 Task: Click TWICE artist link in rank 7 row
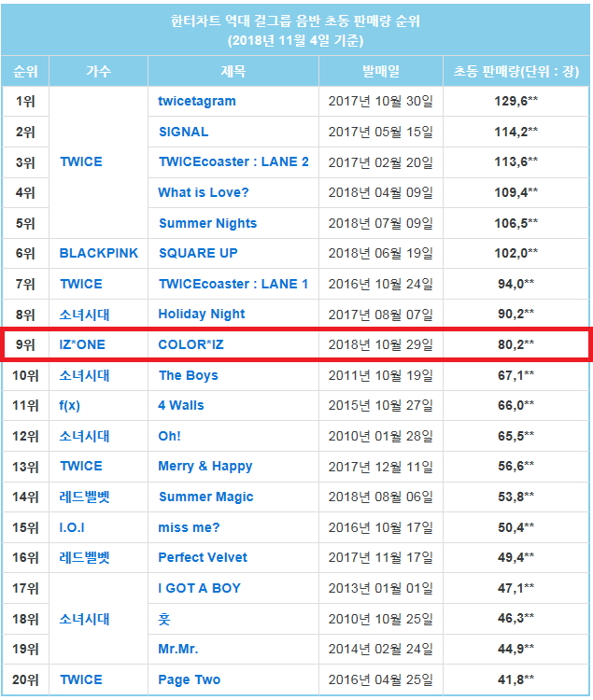[x=81, y=284]
